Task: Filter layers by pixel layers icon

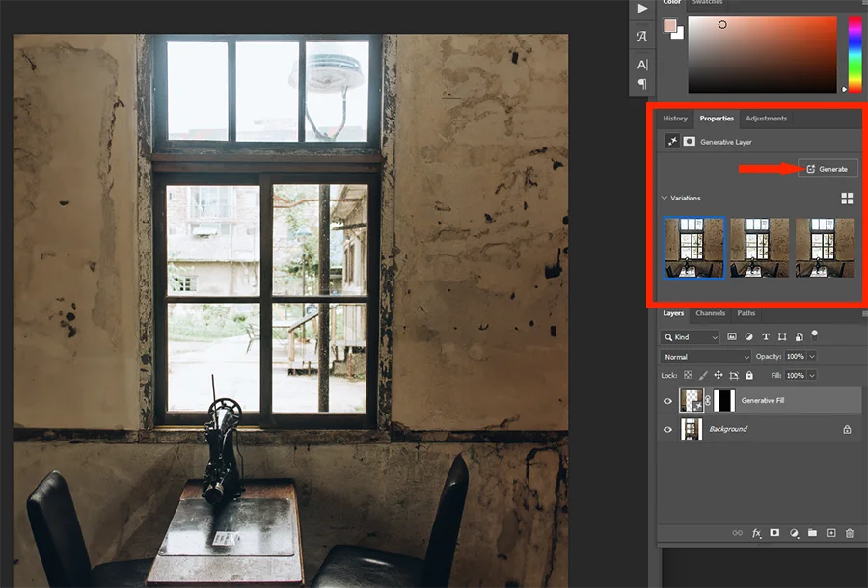Action: (x=732, y=336)
